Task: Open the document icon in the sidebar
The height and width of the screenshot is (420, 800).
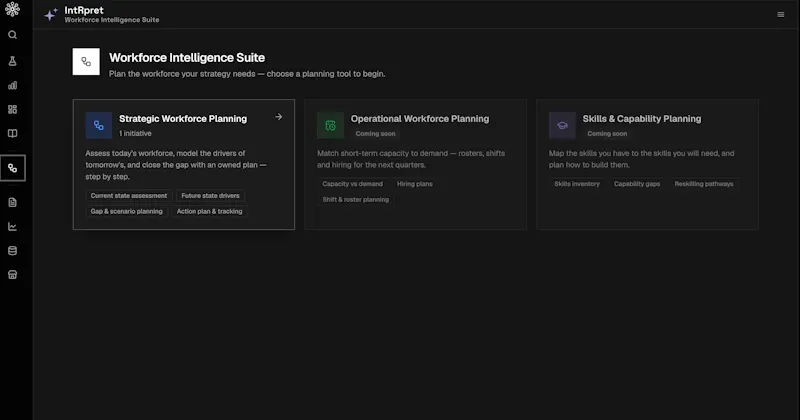Action: click(12, 203)
